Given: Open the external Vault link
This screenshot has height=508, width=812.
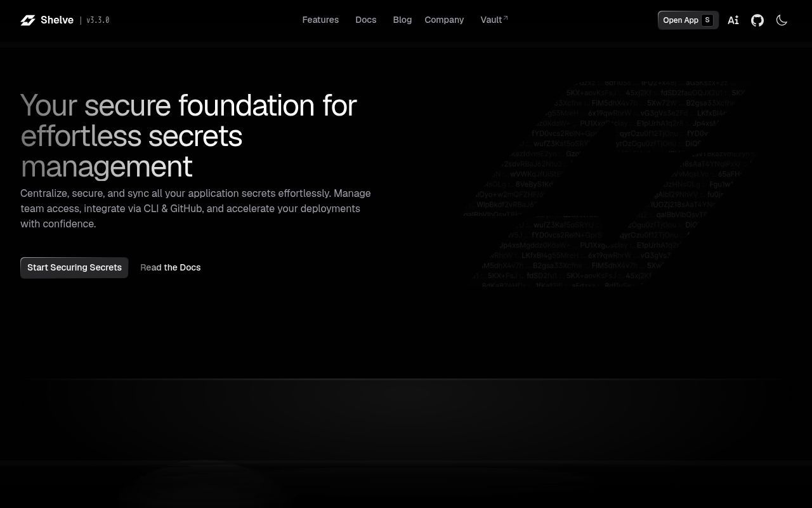Looking at the screenshot, I should (494, 20).
